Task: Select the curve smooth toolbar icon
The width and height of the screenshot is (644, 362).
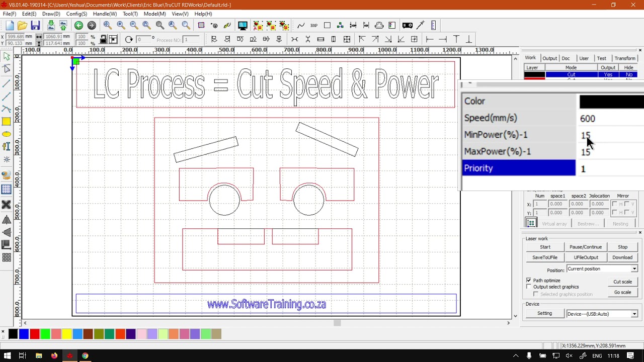Action: pos(301,26)
